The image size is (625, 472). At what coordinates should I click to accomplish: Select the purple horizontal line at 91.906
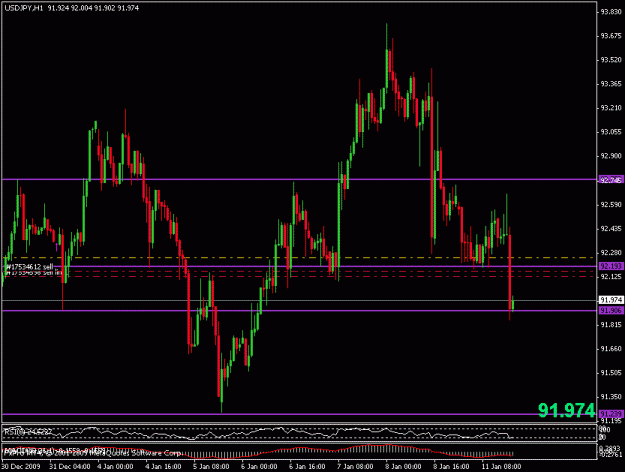pyautogui.click(x=300, y=310)
